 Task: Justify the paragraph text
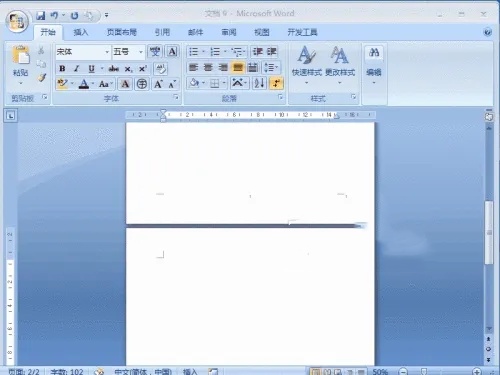(238, 68)
